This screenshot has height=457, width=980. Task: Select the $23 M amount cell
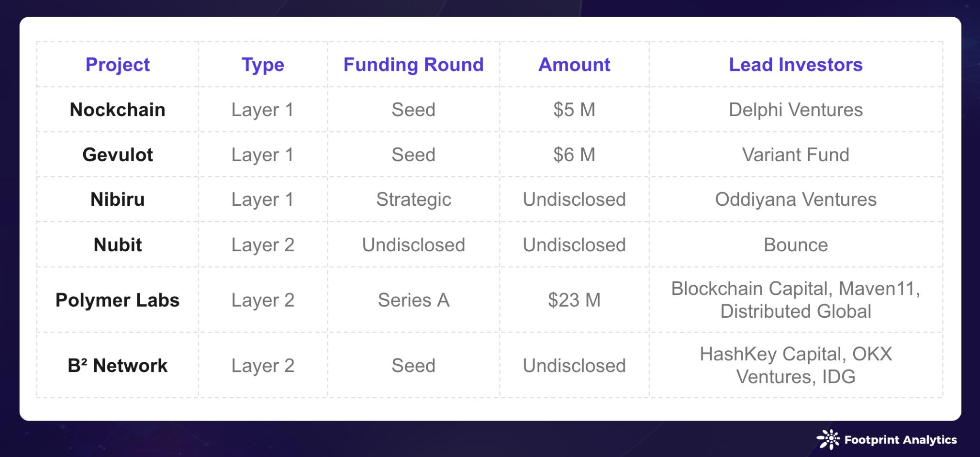pos(574,300)
